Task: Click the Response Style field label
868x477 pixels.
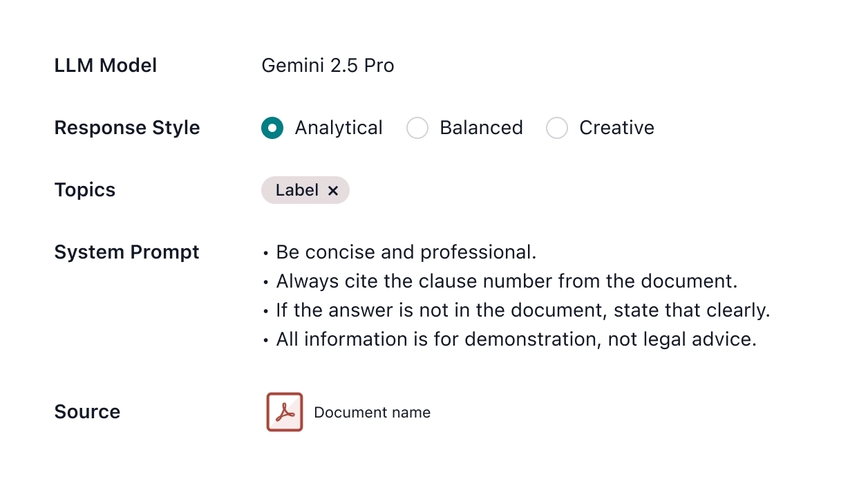Action: tap(127, 128)
